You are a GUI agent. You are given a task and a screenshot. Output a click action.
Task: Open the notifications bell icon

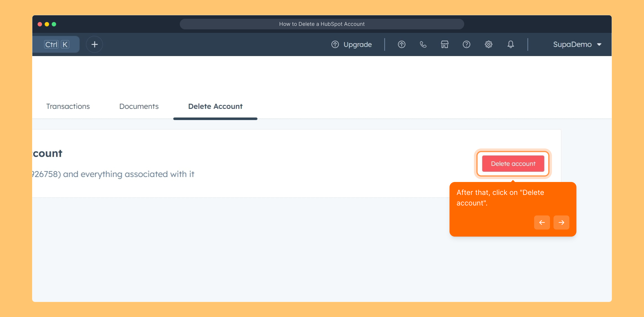click(511, 44)
